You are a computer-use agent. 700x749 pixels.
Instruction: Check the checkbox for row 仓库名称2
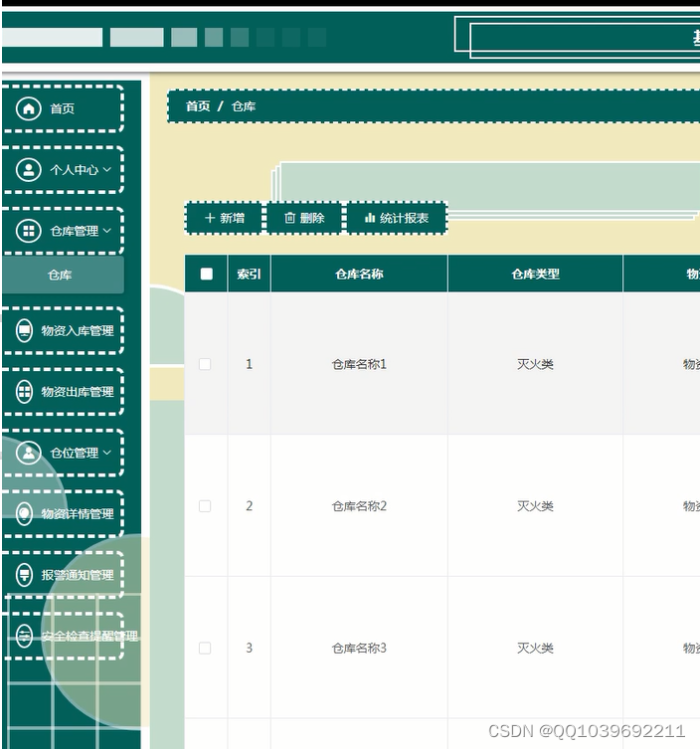point(205,506)
